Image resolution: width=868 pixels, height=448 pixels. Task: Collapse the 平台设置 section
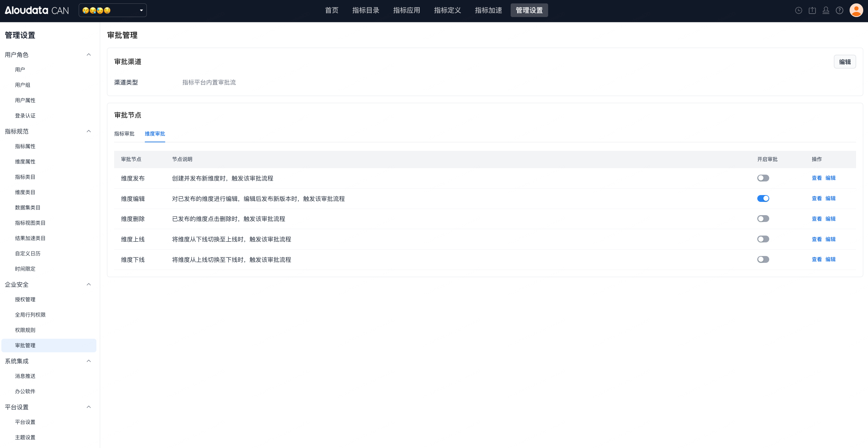coord(89,407)
